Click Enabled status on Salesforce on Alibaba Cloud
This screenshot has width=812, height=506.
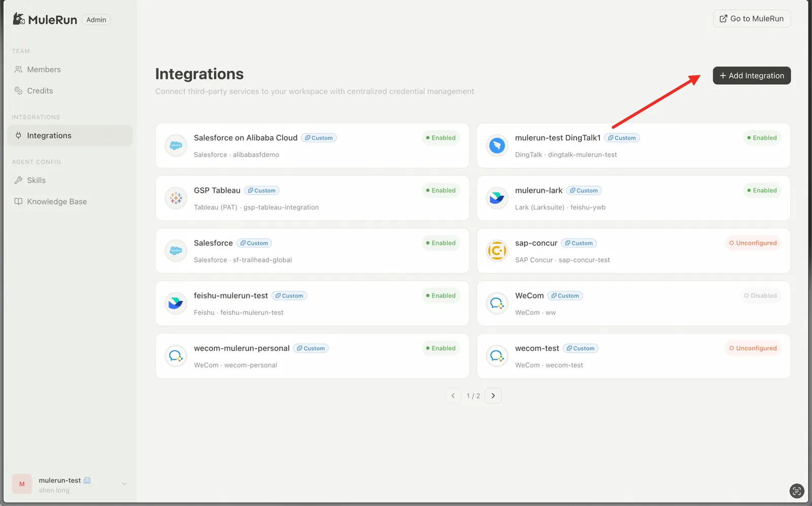(x=441, y=138)
